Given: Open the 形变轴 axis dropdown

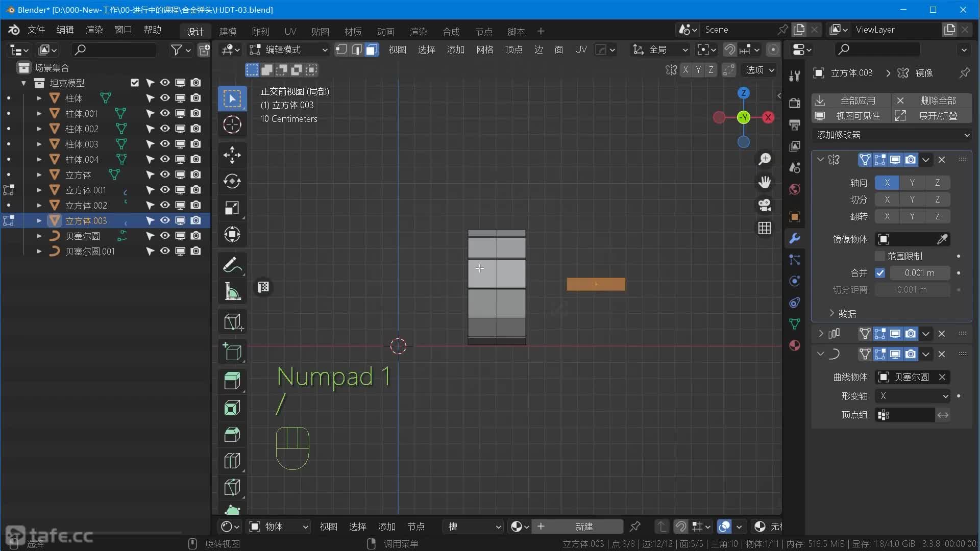Looking at the screenshot, I should [912, 396].
